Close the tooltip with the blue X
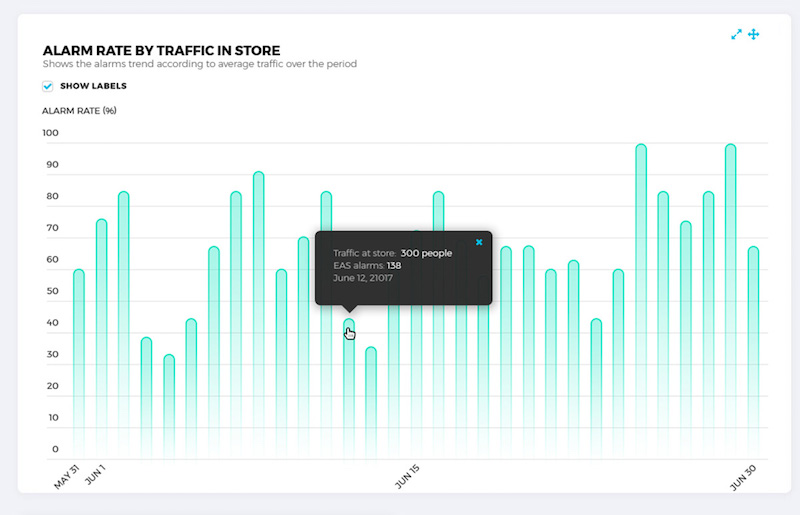The image size is (800, 515). [479, 242]
